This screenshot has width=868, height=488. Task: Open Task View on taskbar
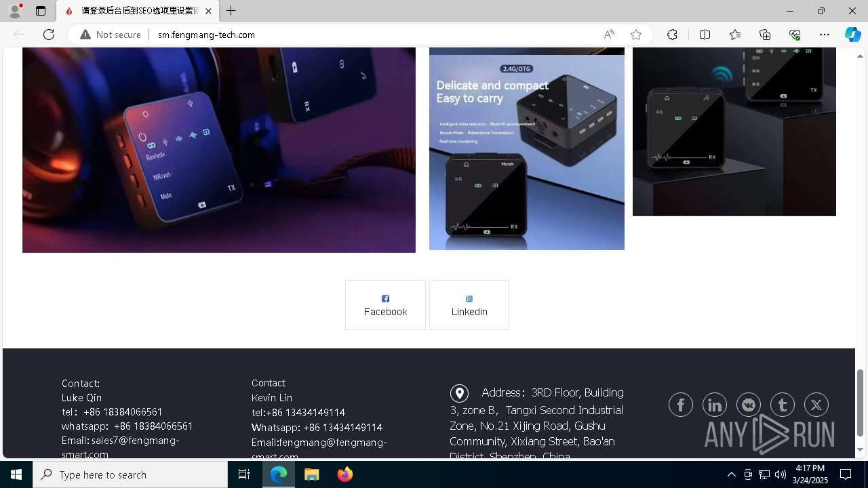tap(244, 474)
